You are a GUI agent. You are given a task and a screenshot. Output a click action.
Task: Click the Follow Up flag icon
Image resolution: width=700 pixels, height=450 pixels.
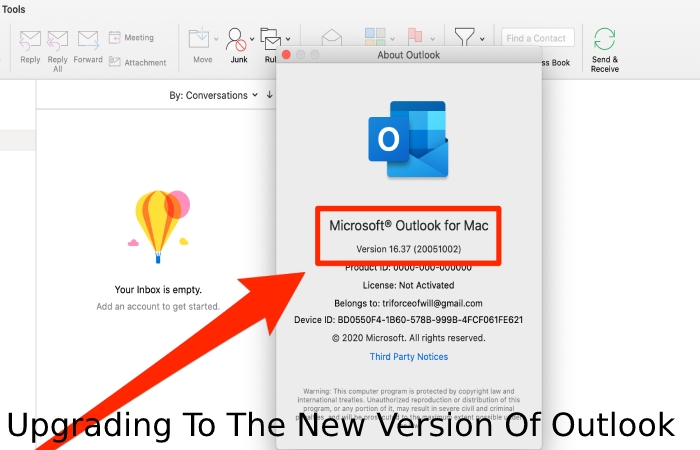(x=415, y=36)
